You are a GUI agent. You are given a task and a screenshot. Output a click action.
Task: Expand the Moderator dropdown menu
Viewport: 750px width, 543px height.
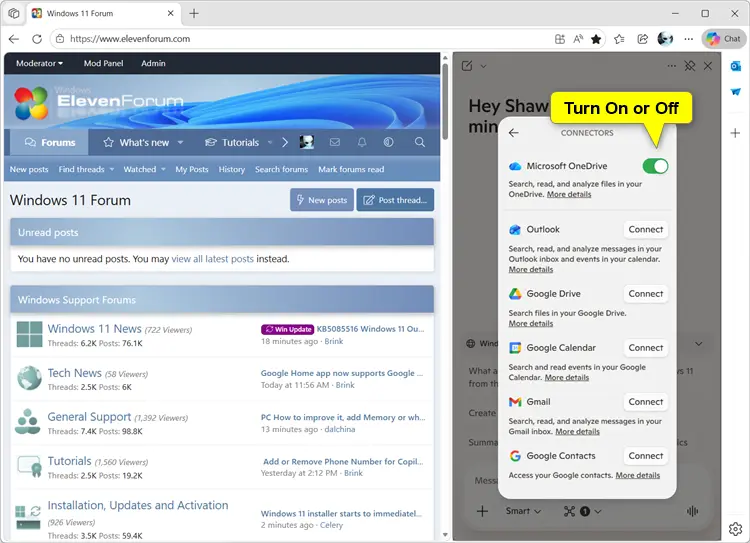pos(39,63)
